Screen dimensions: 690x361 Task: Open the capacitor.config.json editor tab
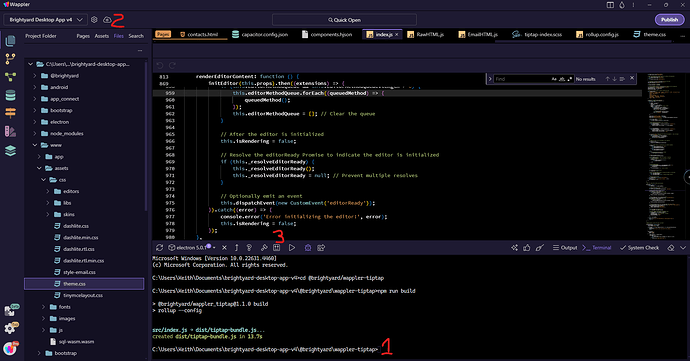261,34
